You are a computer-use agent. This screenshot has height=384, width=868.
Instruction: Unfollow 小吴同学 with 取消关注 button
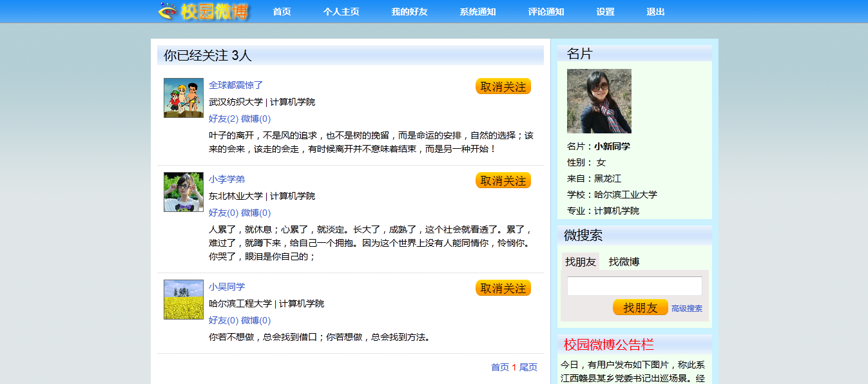click(503, 288)
